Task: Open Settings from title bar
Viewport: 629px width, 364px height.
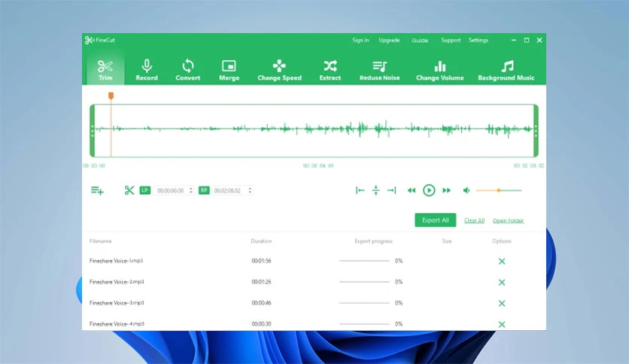Action: point(479,40)
